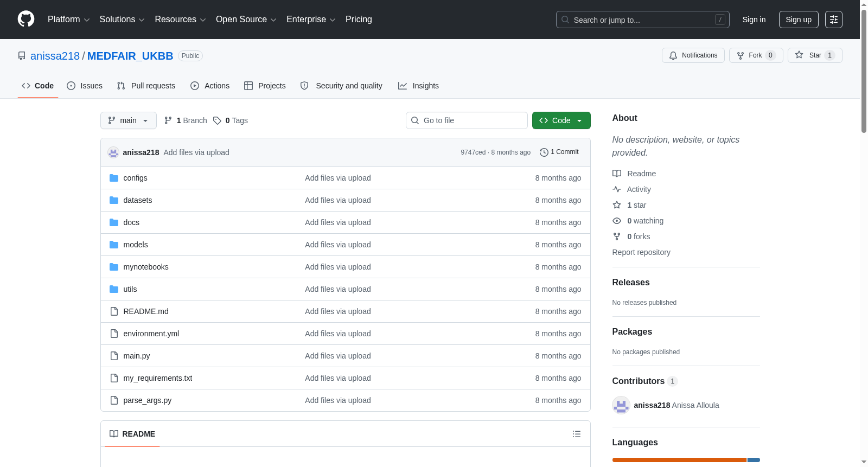The height and width of the screenshot is (467, 868).
Task: Click the book icon beside Readme
Action: click(617, 174)
